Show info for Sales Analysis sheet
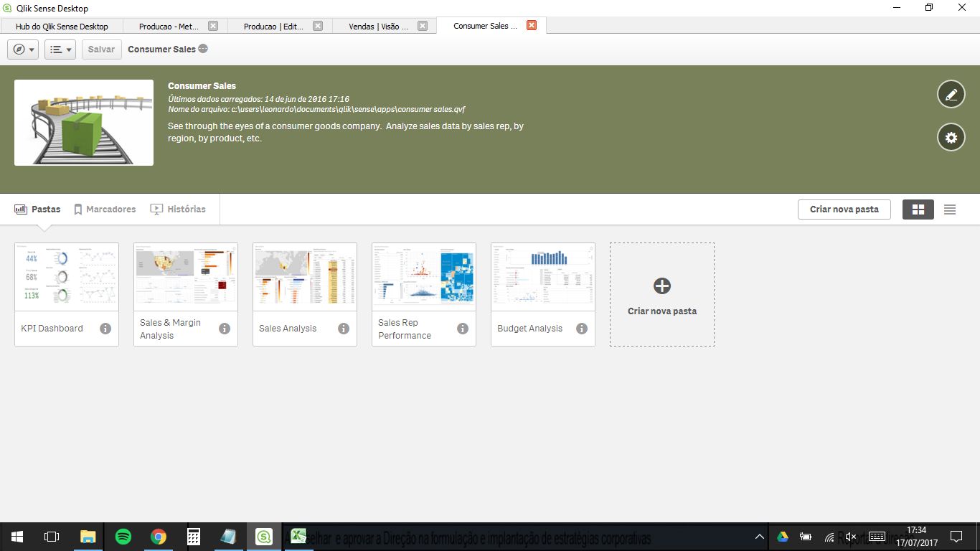The width and height of the screenshot is (980, 551). coord(344,329)
